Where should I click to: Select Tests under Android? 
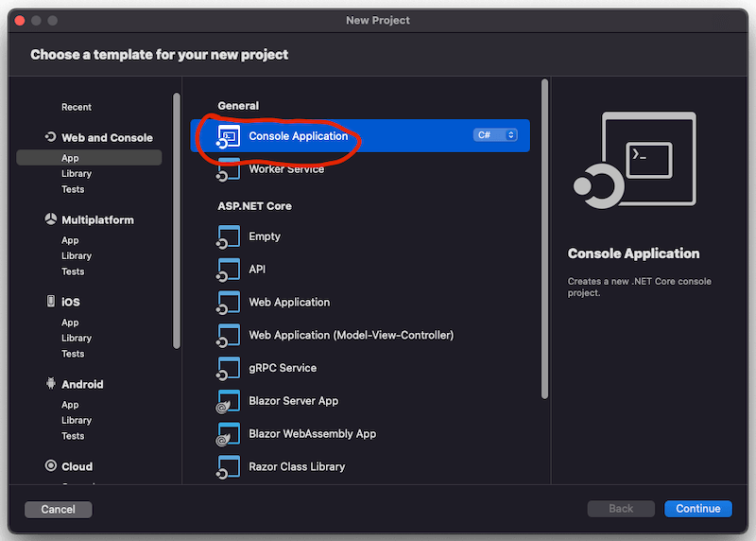(x=73, y=436)
